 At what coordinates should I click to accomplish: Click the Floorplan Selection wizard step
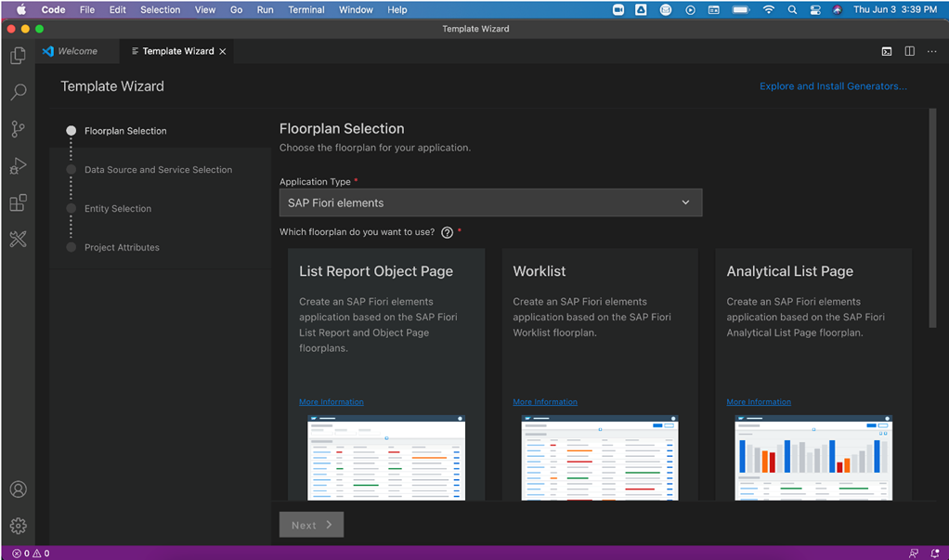click(x=125, y=131)
